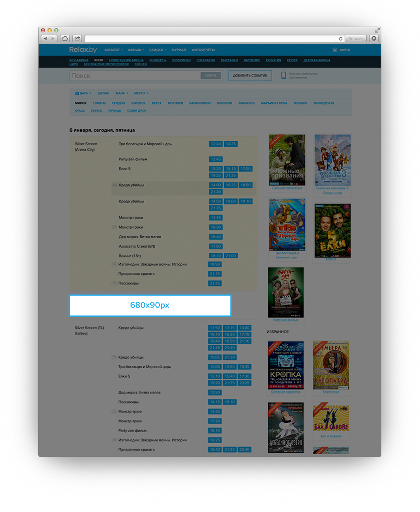Open the Бесплатные мероприятия link
The image size is (420, 512).
coord(106,64)
